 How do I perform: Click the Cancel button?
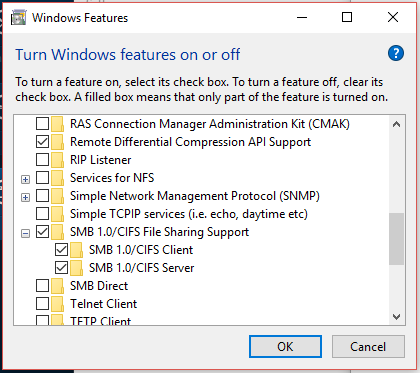pos(368,347)
